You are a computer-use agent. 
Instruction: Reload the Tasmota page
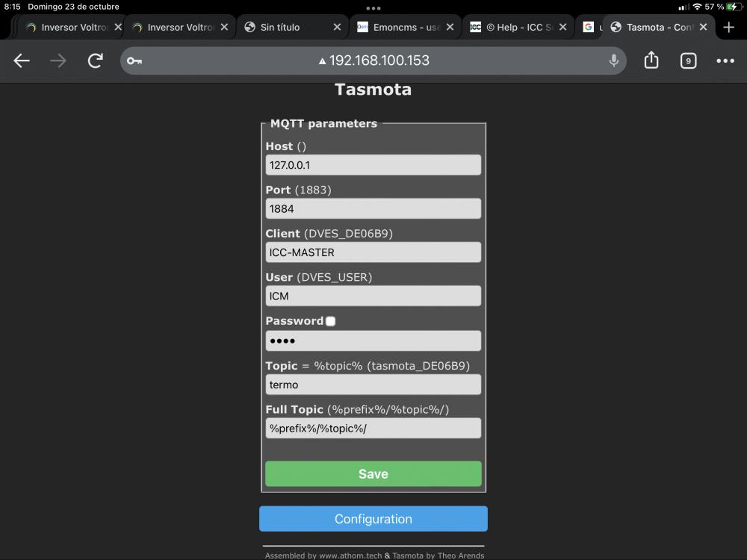point(96,60)
